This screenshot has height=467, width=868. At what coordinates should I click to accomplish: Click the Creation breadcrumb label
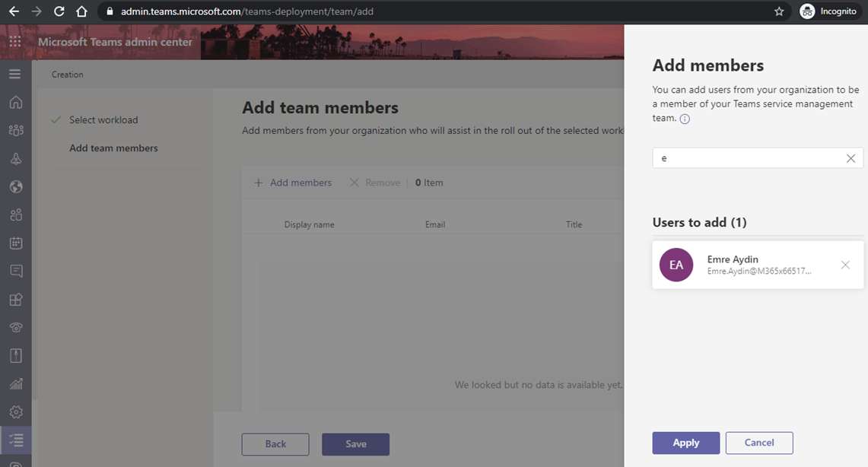point(68,75)
